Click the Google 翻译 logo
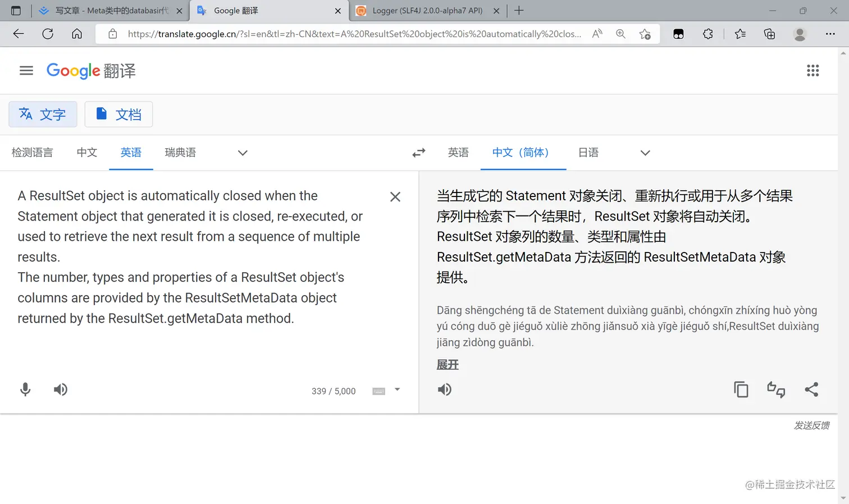849x504 pixels. point(91,71)
